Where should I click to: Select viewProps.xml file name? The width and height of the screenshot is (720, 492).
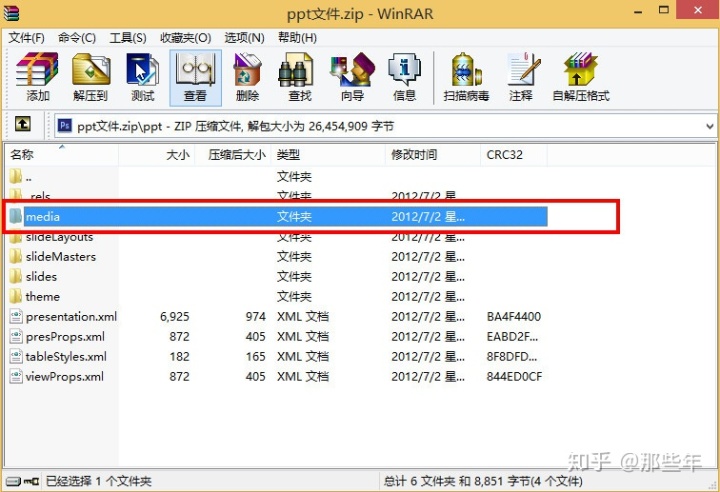[x=65, y=377]
